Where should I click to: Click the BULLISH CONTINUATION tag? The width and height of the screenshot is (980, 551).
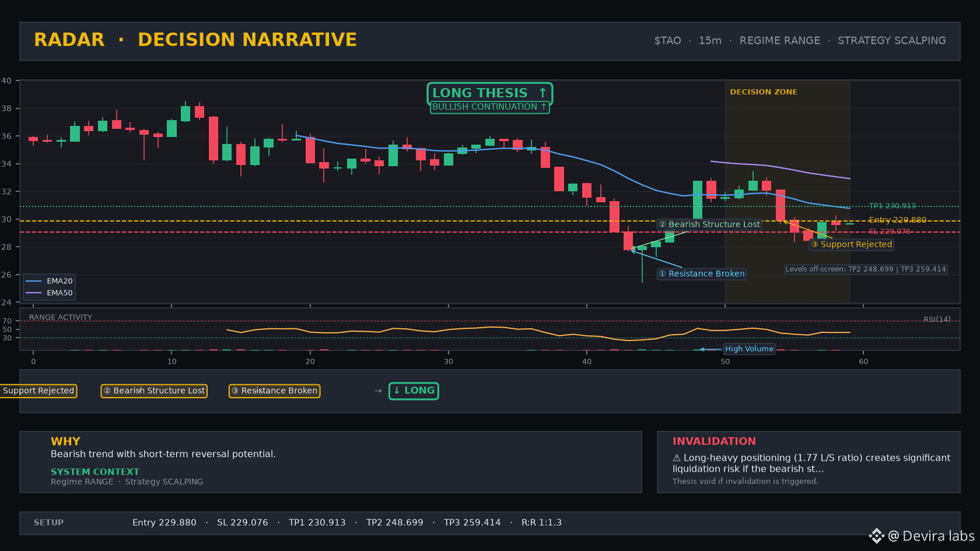point(489,107)
